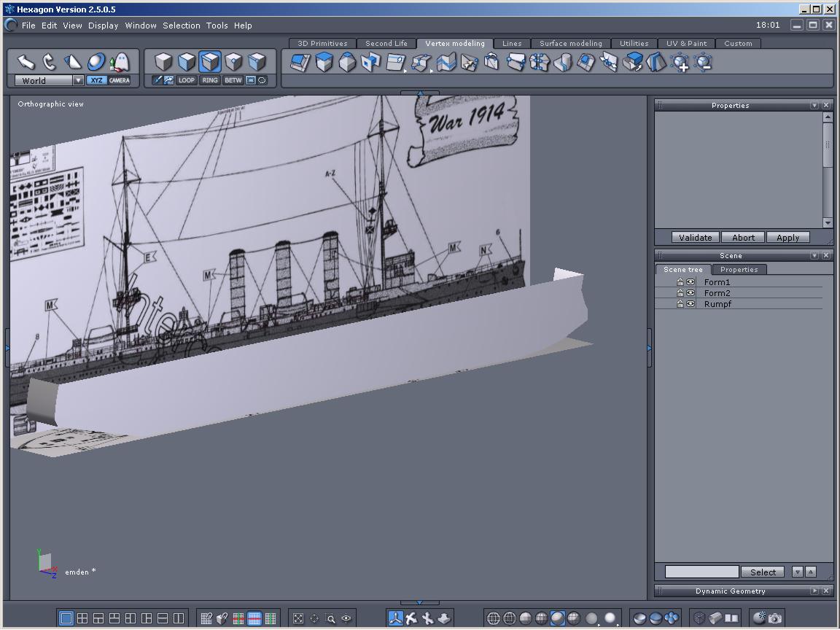Open the Selection menu
The height and width of the screenshot is (630, 840).
(181, 26)
